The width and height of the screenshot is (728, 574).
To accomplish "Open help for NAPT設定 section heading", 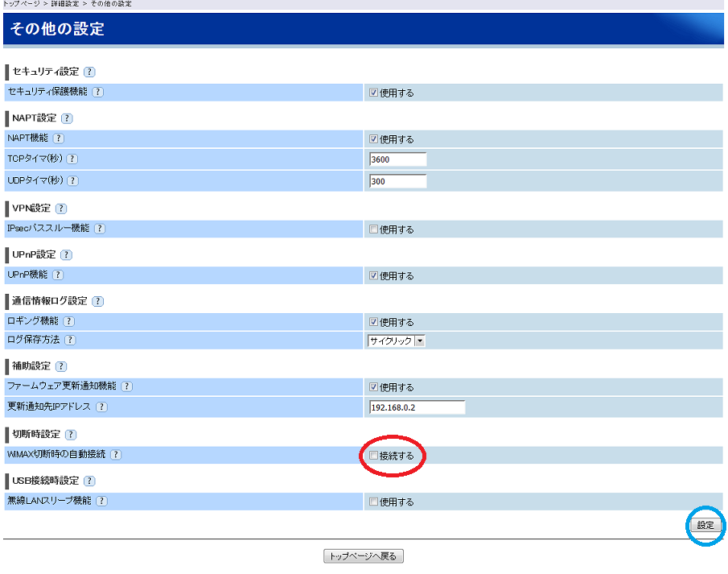I will [67, 118].
